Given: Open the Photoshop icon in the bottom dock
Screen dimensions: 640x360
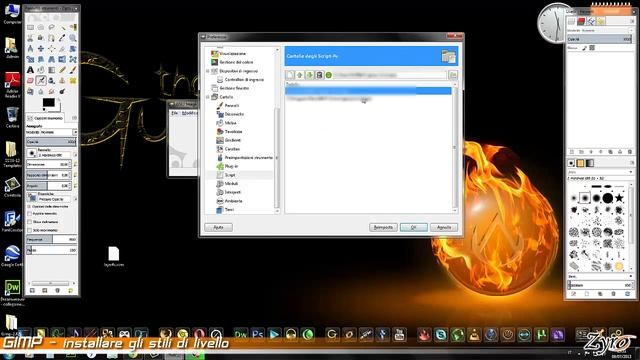Looking at the screenshot, I should click(x=258, y=335).
